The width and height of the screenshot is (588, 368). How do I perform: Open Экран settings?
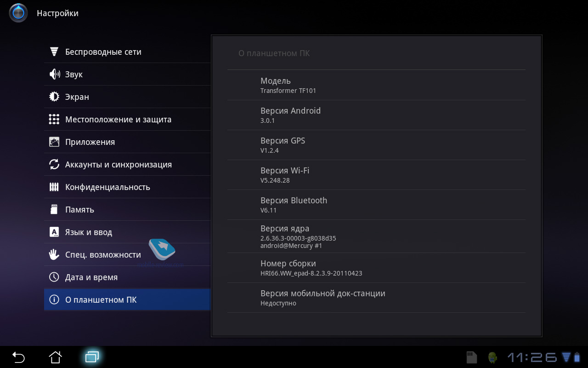[127, 97]
